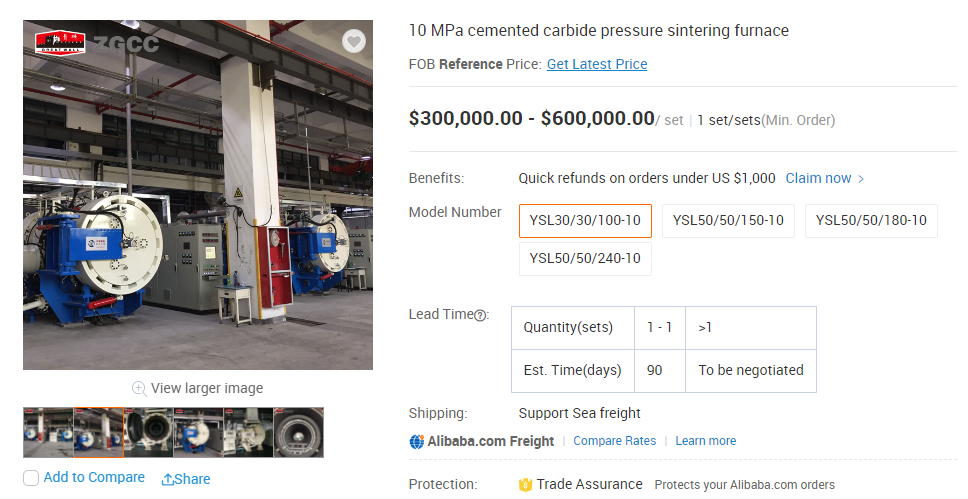Choose model YSL50/50/180-10

(x=871, y=220)
